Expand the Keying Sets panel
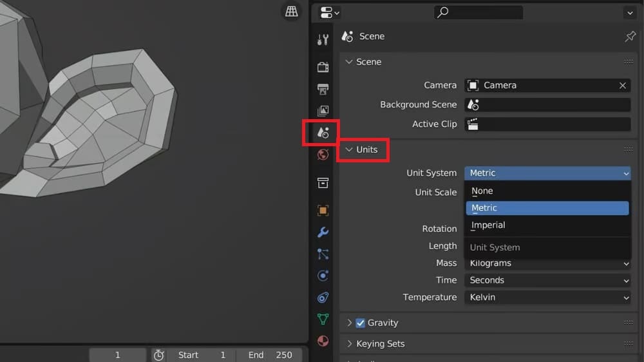644x362 pixels. [x=349, y=344]
